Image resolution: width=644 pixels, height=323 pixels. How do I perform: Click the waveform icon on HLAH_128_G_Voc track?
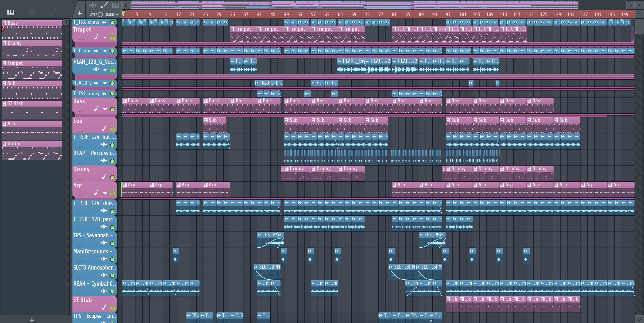click(x=96, y=69)
